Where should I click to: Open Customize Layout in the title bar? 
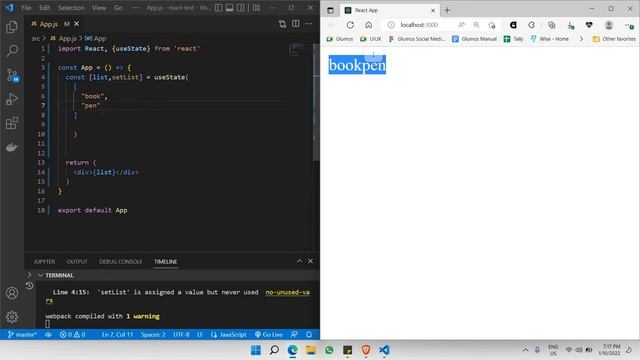pos(256,8)
